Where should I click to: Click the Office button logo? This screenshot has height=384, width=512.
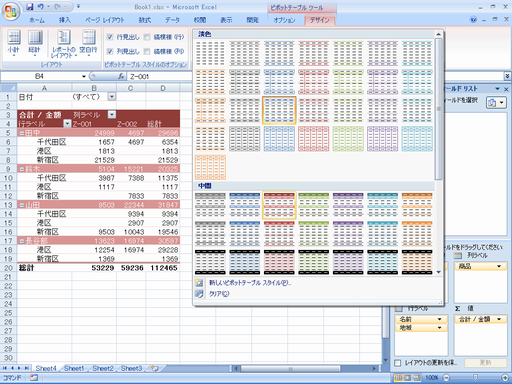(11, 12)
